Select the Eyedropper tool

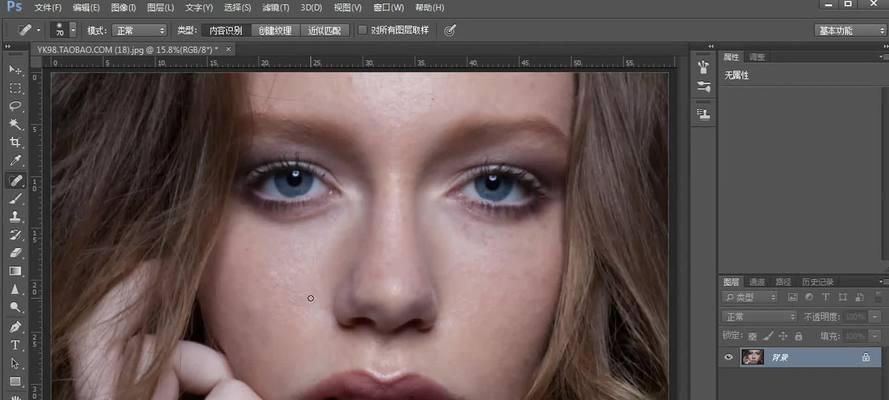15,161
